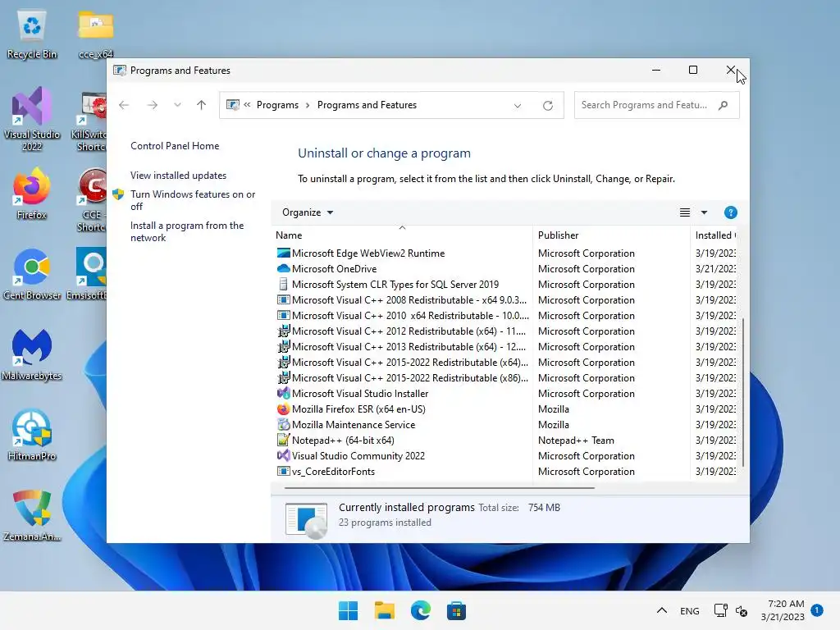The width and height of the screenshot is (840, 630).
Task: Select Microsoft Edge WebView2 Runtime row
Action: [504, 253]
